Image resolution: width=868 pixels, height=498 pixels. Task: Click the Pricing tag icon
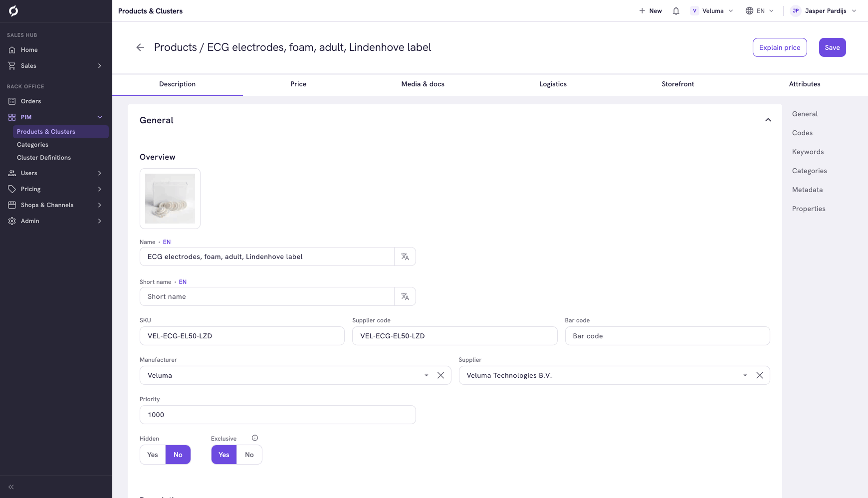[x=12, y=189]
